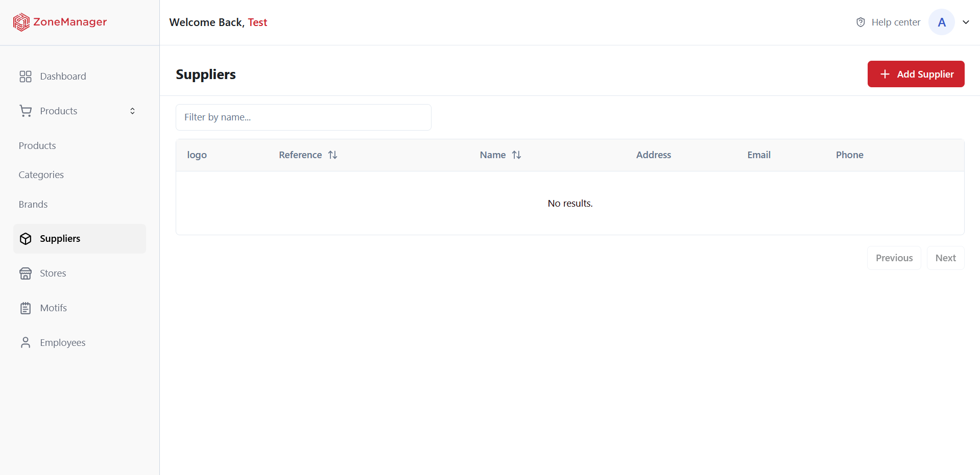This screenshot has height=475, width=980.
Task: Click the ZoneManager logo icon
Action: (21, 22)
